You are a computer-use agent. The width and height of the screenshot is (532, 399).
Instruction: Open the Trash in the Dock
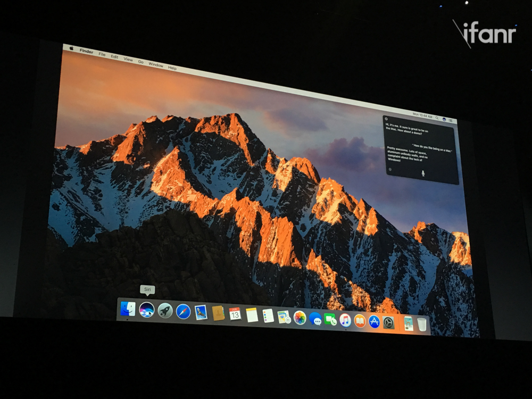coord(422,324)
